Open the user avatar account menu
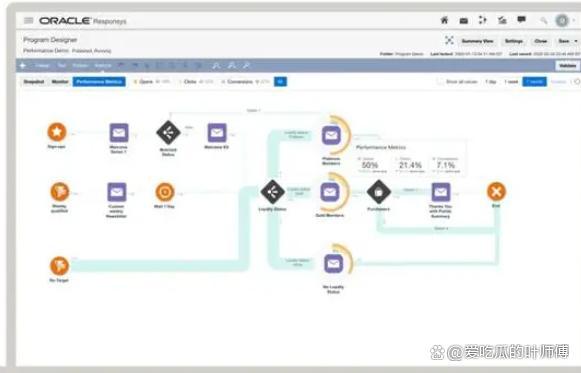Viewport: 581px width, 373px height. tap(562, 20)
